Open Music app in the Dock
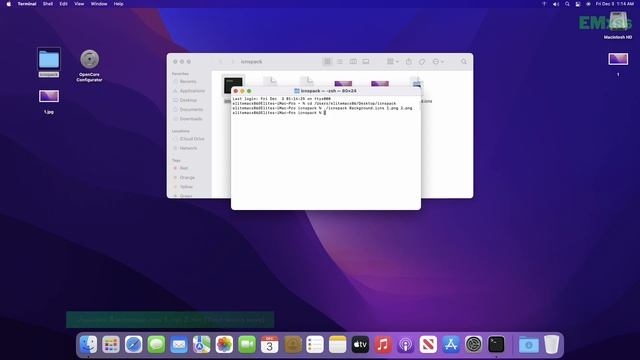The width and height of the screenshot is (640, 360). (x=383, y=344)
